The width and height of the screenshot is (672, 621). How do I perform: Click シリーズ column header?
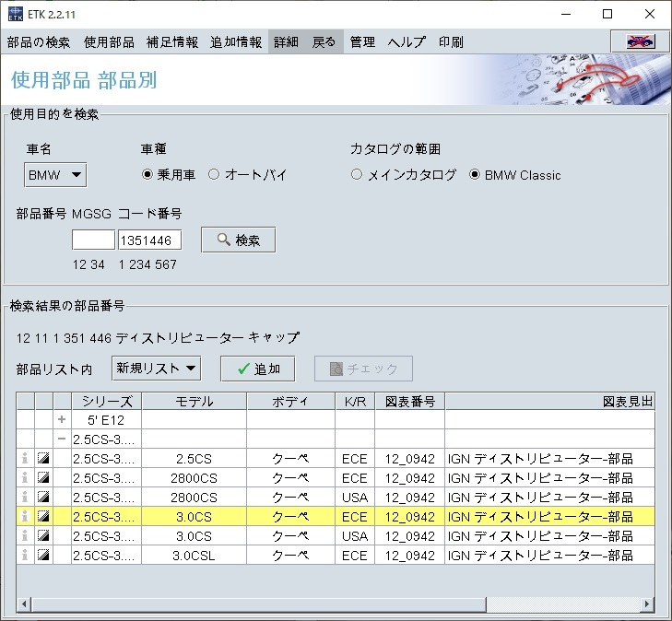[x=107, y=402]
